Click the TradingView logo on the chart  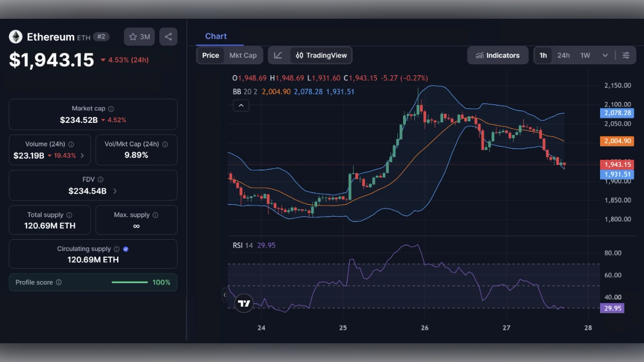[244, 303]
